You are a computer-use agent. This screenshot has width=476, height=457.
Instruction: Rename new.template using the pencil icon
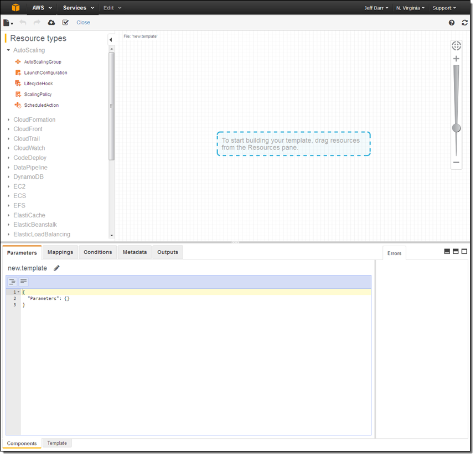[56, 268]
